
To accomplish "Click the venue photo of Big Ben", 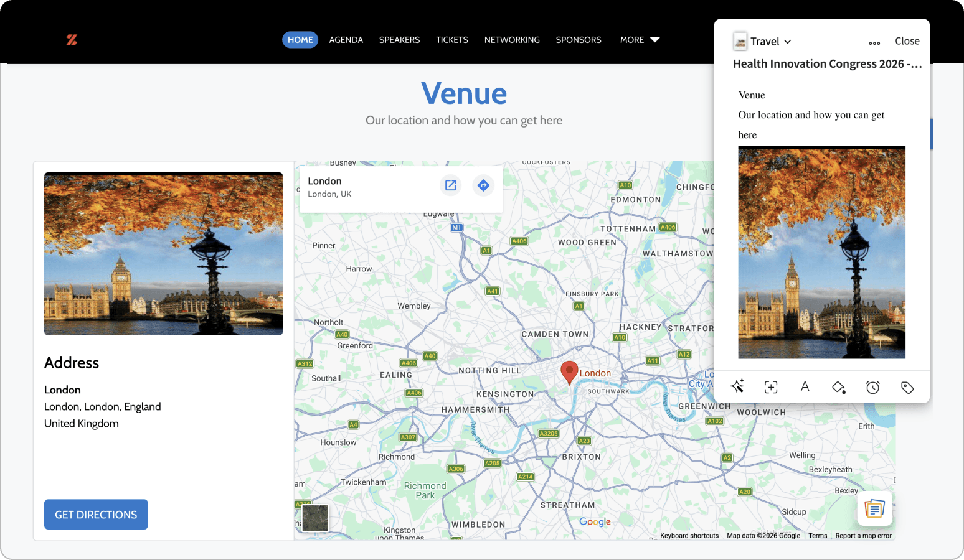I will (x=164, y=254).
